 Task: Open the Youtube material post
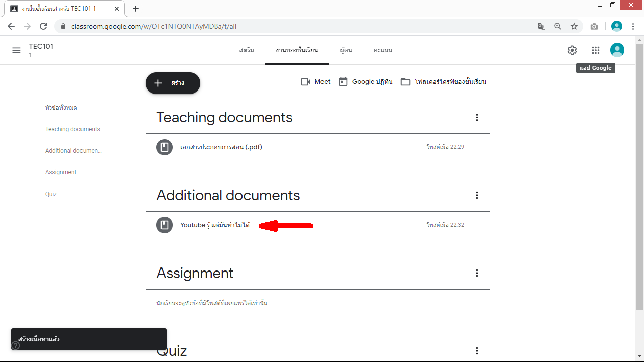[214, 225]
